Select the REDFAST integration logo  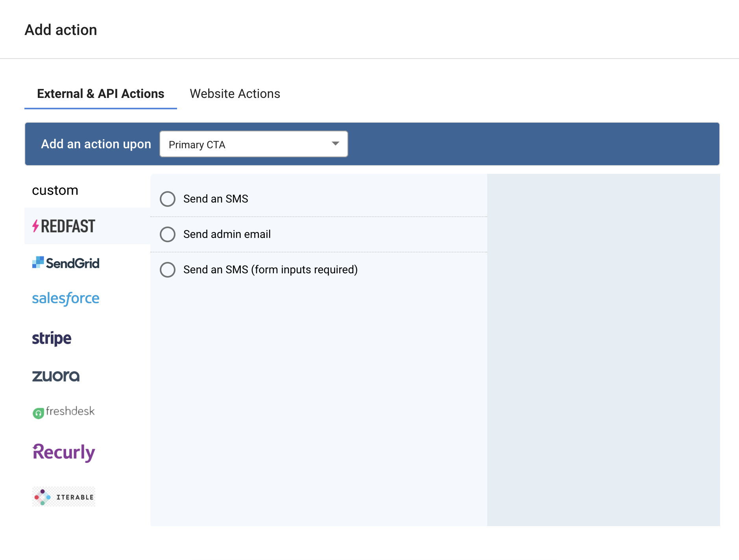click(64, 226)
